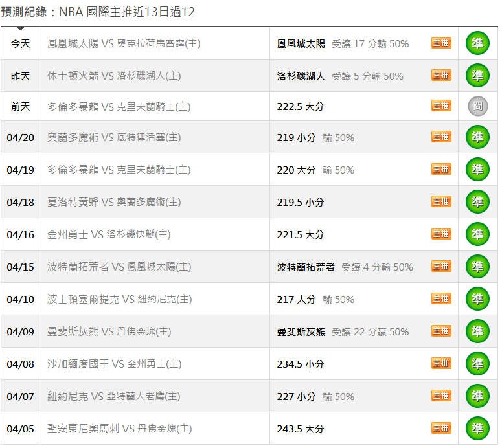Screen dimensions: 502x448
Task: Click the 主推 badge in the 04/10 row
Action: (x=441, y=298)
